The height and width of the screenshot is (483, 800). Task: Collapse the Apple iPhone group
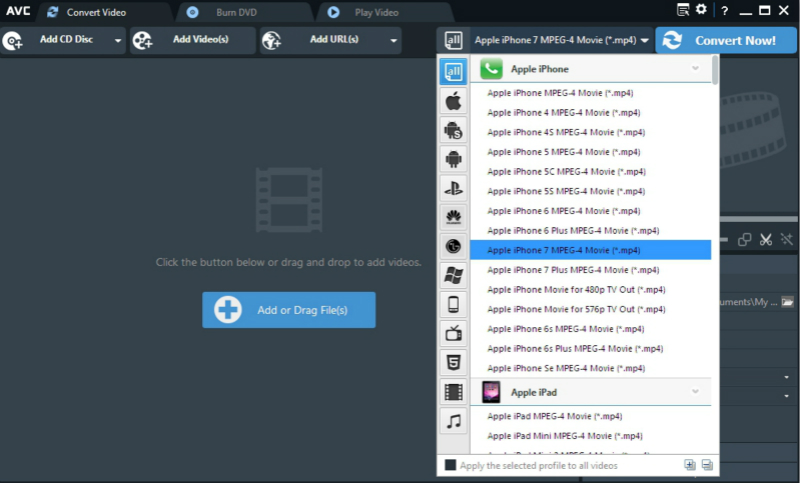(x=695, y=68)
